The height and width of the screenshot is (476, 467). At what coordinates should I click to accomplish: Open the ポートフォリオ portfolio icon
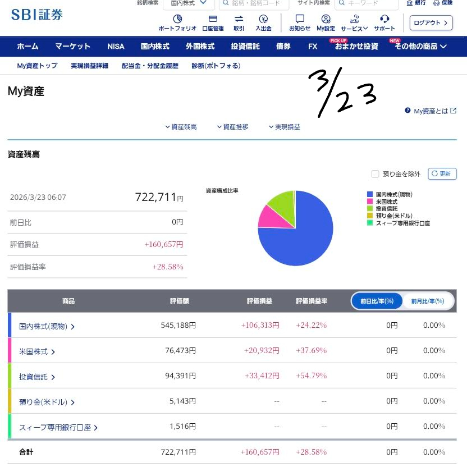tap(177, 22)
